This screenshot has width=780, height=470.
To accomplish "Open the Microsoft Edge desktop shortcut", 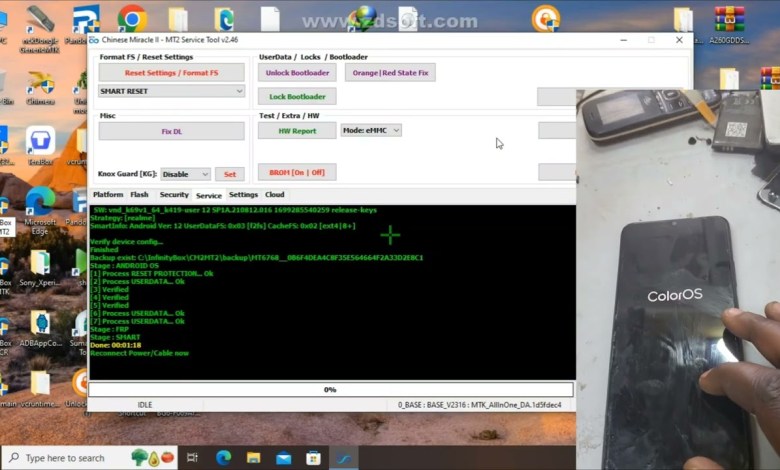I will pos(40,210).
